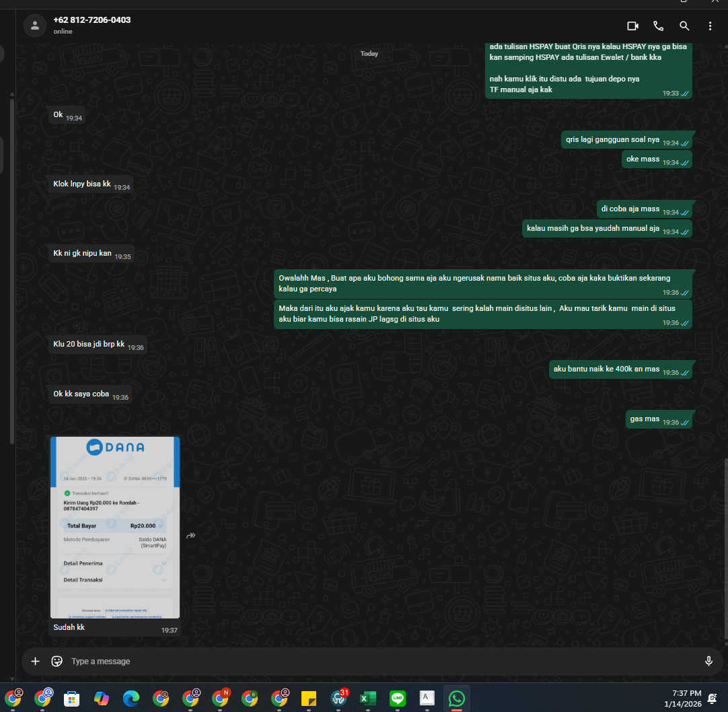
Task: Click the 'aku bantu naik ke 400k an mas' message
Action: pyautogui.click(x=620, y=369)
